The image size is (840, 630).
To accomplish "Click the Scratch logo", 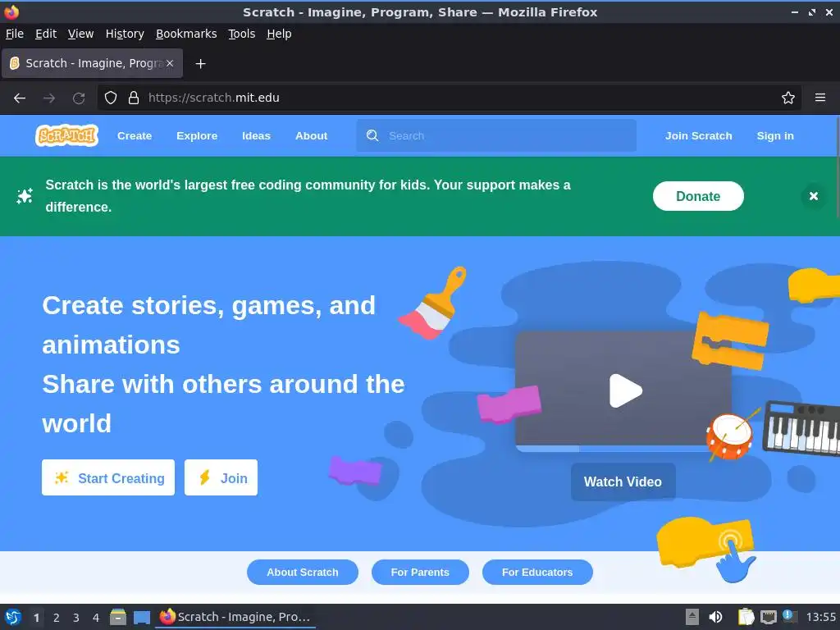I will (67, 135).
